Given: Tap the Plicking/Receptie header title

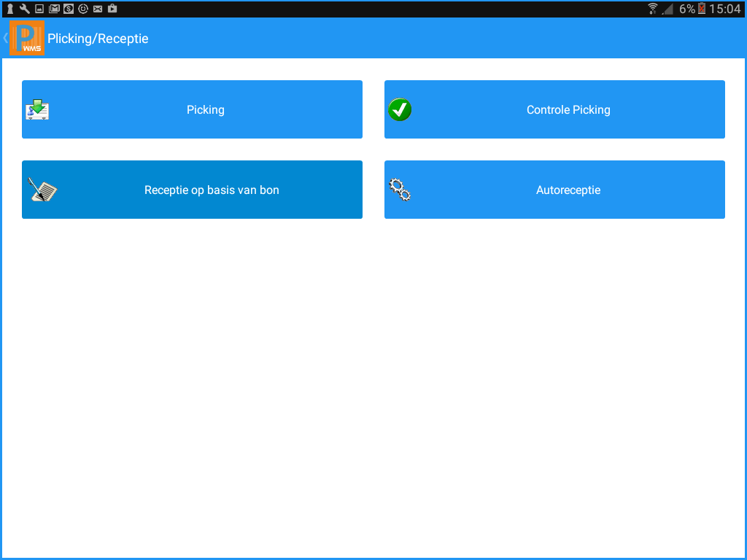Looking at the screenshot, I should (98, 39).
